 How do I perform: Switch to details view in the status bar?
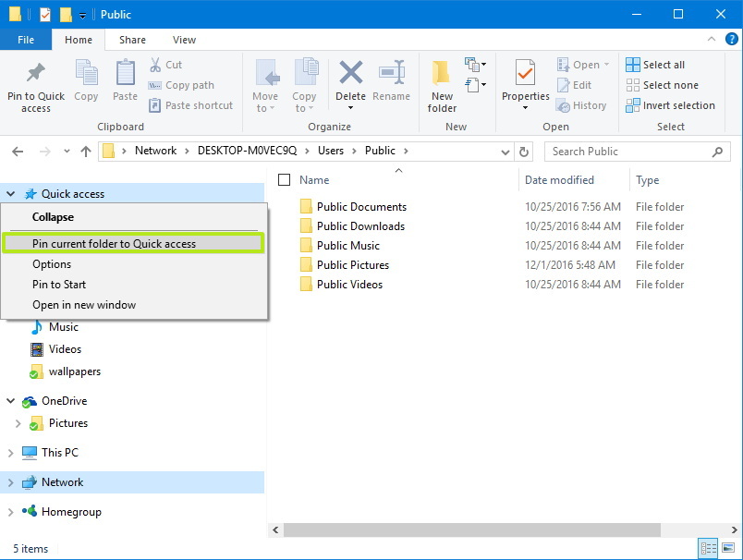tap(708, 548)
